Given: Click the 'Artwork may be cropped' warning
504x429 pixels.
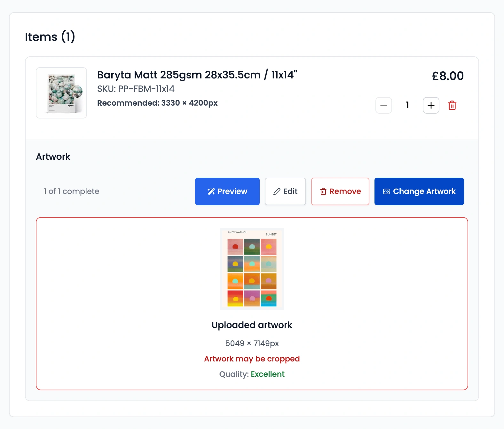Looking at the screenshot, I should click(x=252, y=359).
